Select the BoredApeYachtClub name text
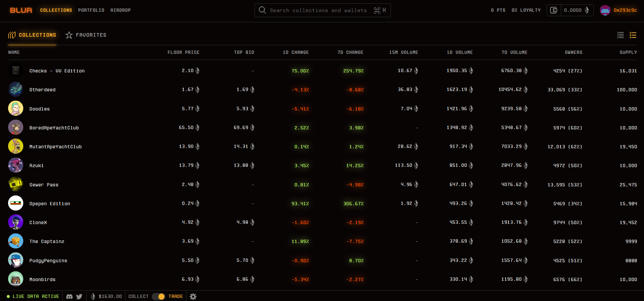The image size is (644, 301). 54,128
